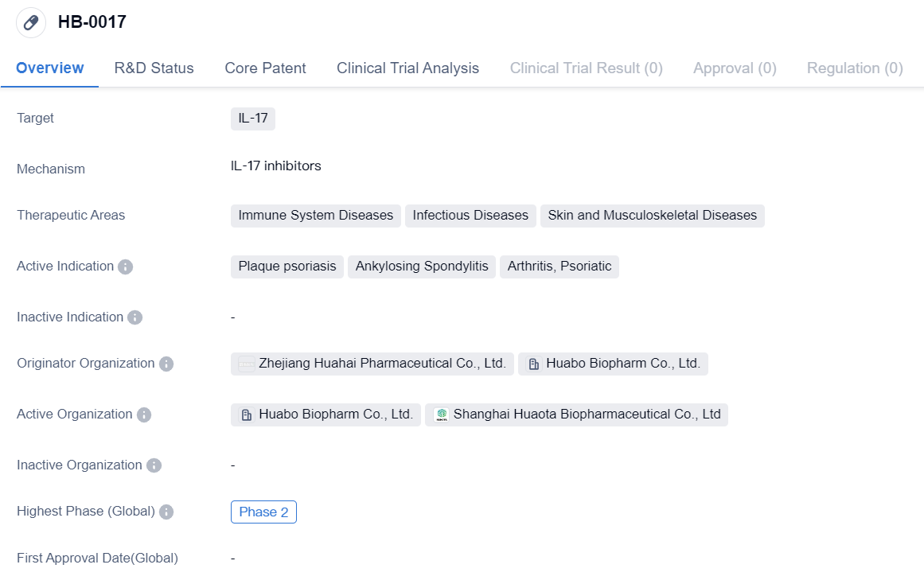Switch to the R&D Status tab
Screen dimensions: 924x580
pyautogui.click(x=154, y=68)
